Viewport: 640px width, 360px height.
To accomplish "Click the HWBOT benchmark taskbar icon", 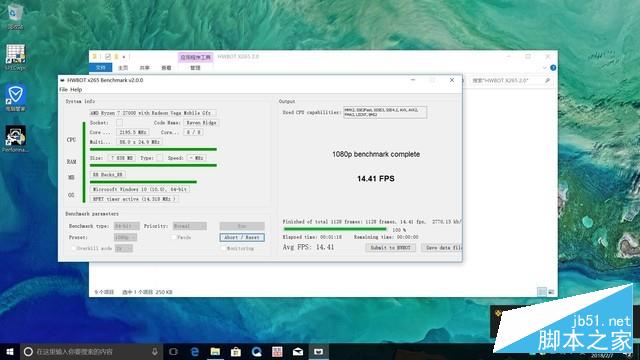I will coord(319,351).
